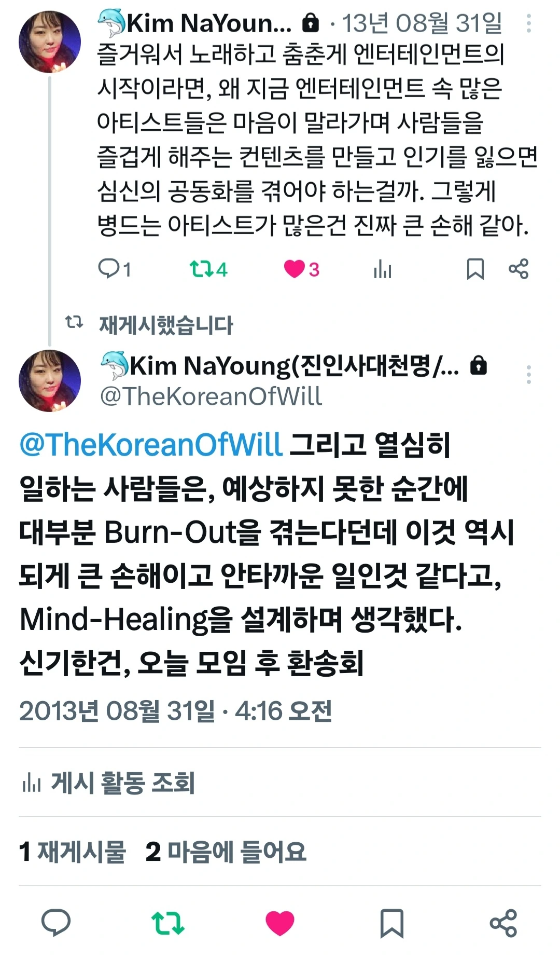560x959 pixels.
Task: Open main tweet author's profile picture
Action: 50,381
